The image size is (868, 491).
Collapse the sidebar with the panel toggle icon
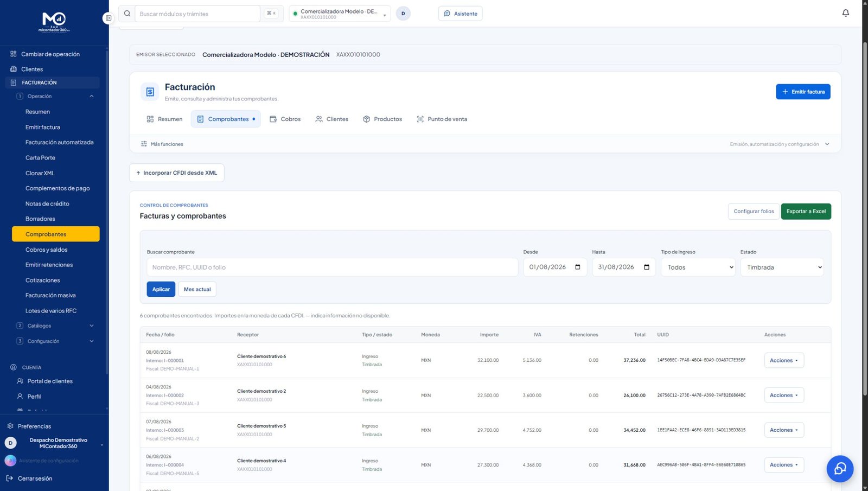click(x=108, y=18)
